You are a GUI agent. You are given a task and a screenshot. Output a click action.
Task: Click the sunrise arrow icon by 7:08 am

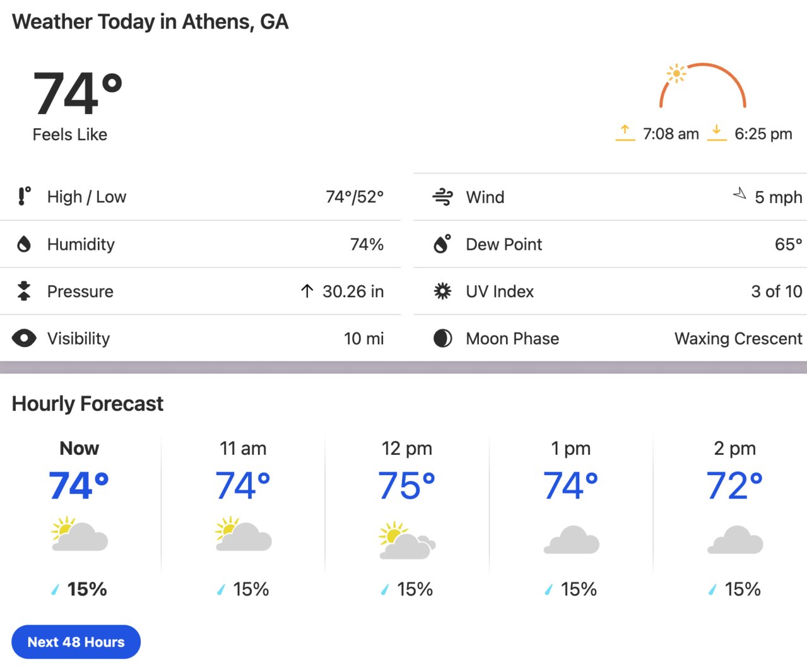click(625, 133)
